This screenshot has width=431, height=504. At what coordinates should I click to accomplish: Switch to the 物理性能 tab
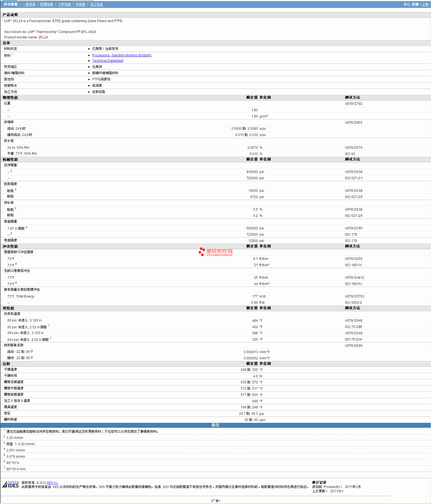click(x=47, y=4)
